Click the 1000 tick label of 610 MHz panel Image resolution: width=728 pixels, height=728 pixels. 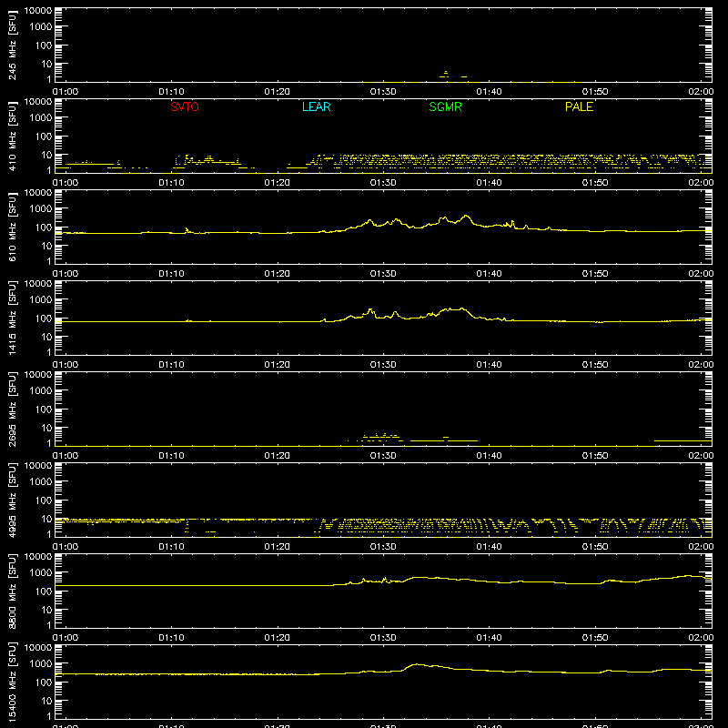click(41, 209)
